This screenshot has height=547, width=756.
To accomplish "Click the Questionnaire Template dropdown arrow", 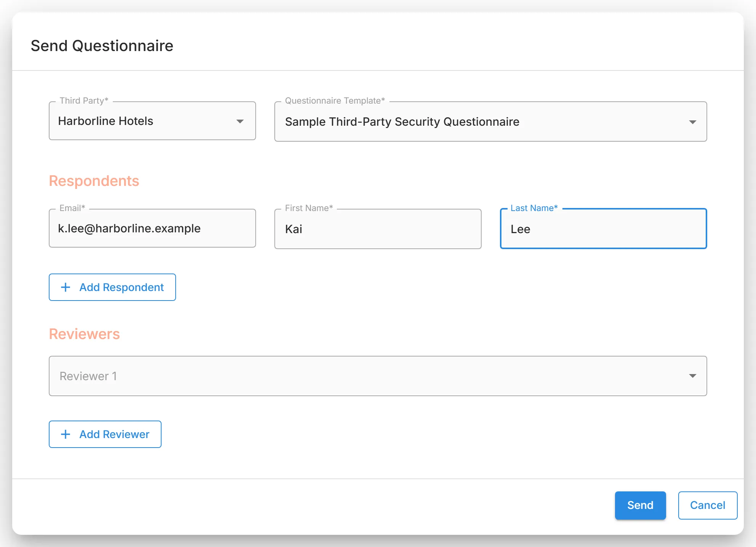I will pyautogui.click(x=692, y=122).
